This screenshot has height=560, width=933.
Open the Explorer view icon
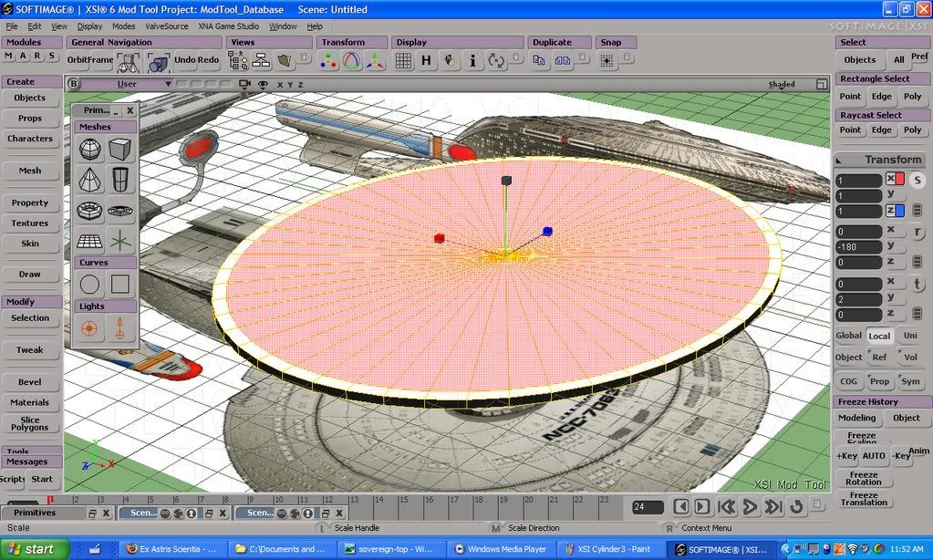tap(238, 61)
